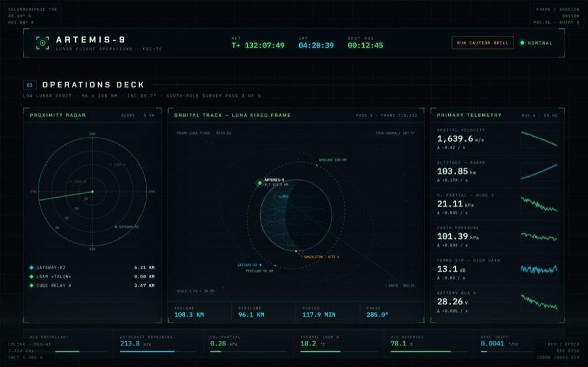
Task: Click the 0.00 KM LSAM «Talon» distance
Action: [x=144, y=276]
